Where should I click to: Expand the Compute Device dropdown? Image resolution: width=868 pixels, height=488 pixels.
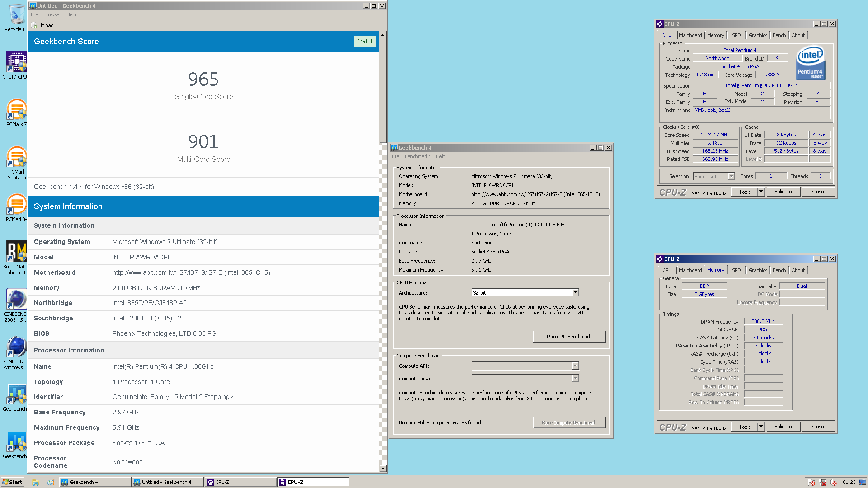click(575, 379)
